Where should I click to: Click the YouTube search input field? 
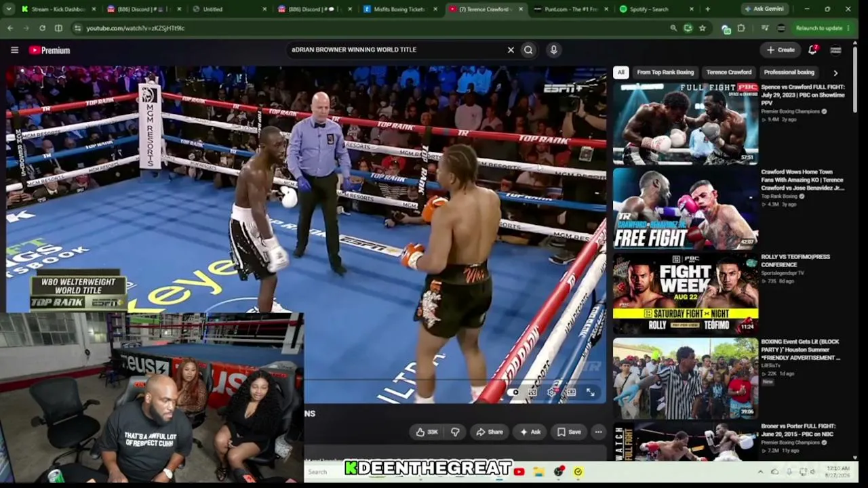(x=397, y=49)
